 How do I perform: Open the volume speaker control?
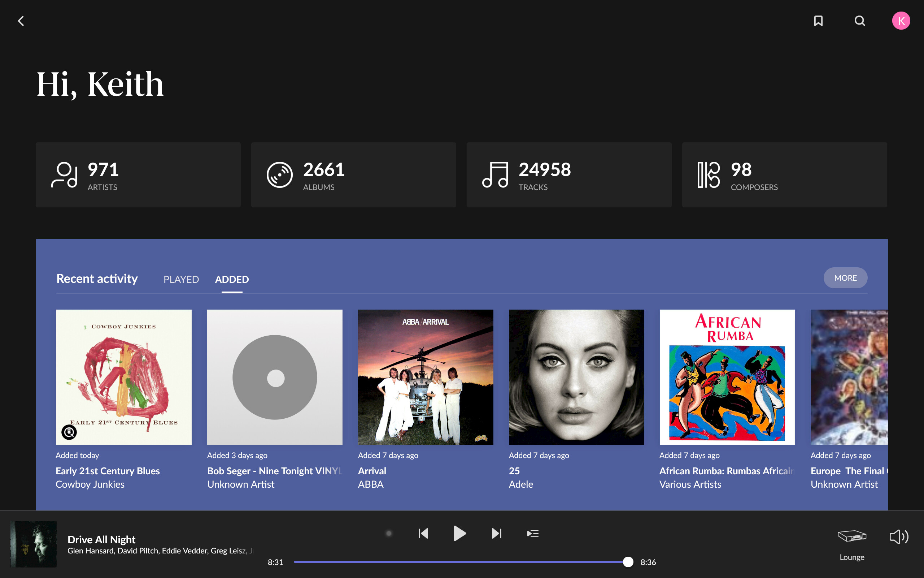pyautogui.click(x=899, y=537)
